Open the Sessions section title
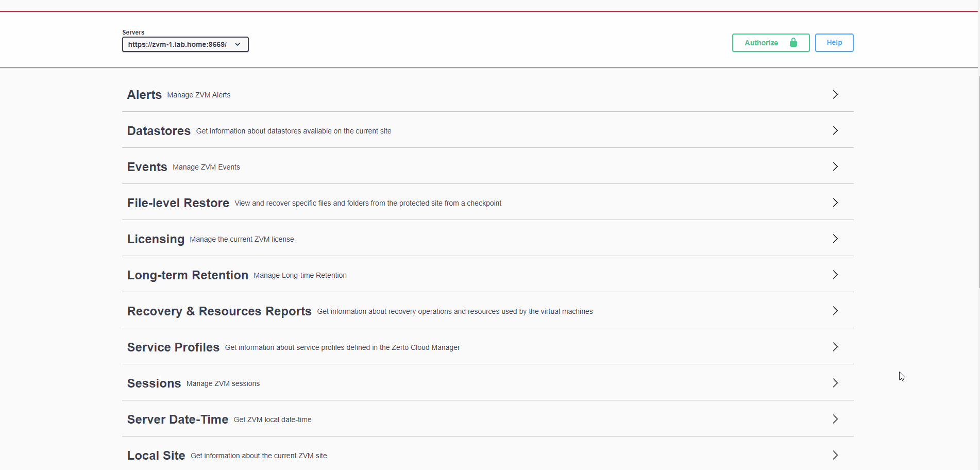 [154, 383]
